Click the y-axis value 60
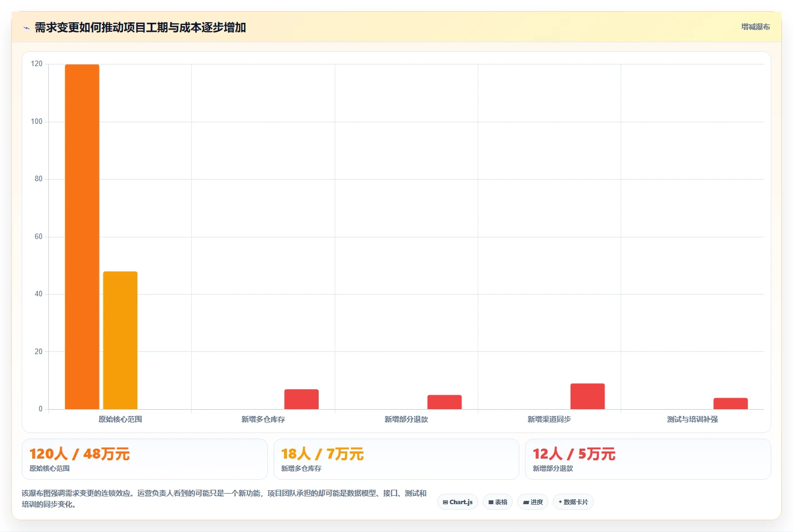This screenshot has width=793, height=532. [38, 236]
